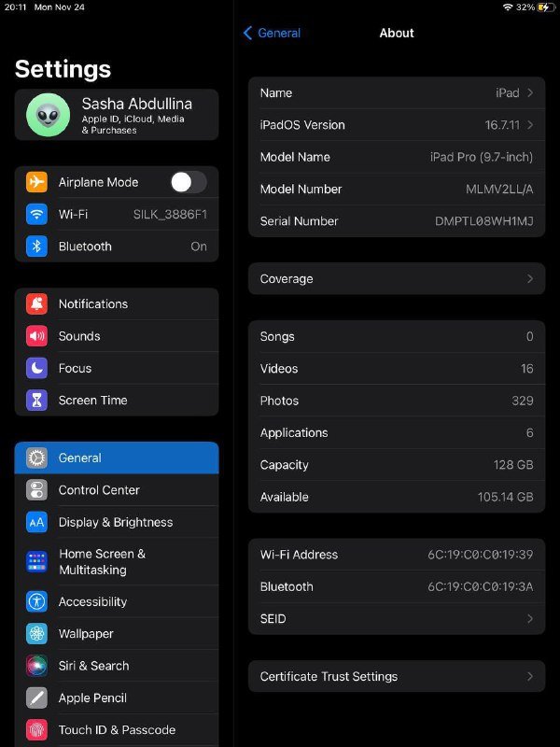Tap the Model Name iPad Pro (9.7-inch)
The height and width of the screenshot is (747, 560).
pyautogui.click(x=482, y=157)
